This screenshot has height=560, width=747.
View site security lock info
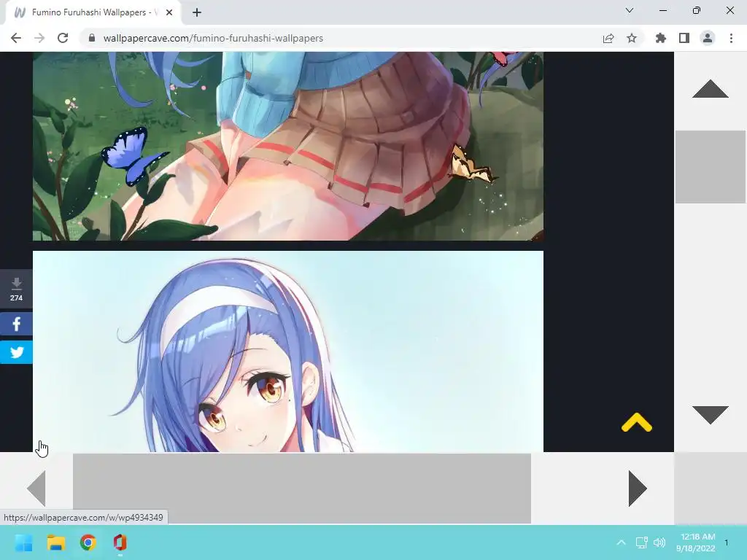point(92,38)
